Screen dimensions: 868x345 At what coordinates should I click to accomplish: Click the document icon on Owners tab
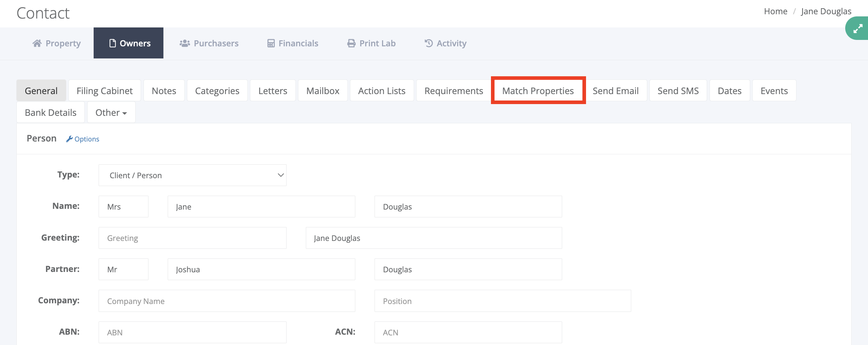point(113,43)
